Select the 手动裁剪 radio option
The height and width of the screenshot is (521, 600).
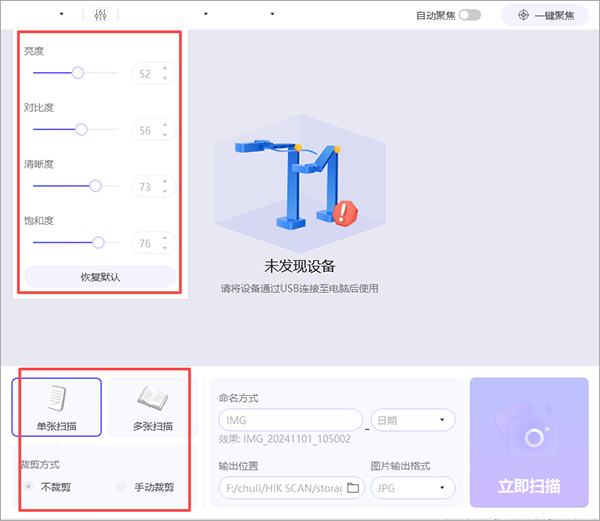point(122,487)
